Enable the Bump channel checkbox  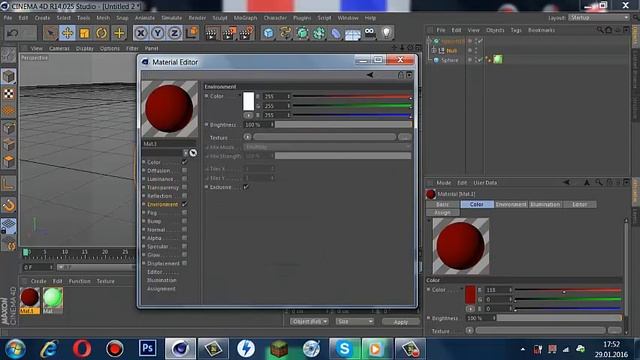[184, 221]
